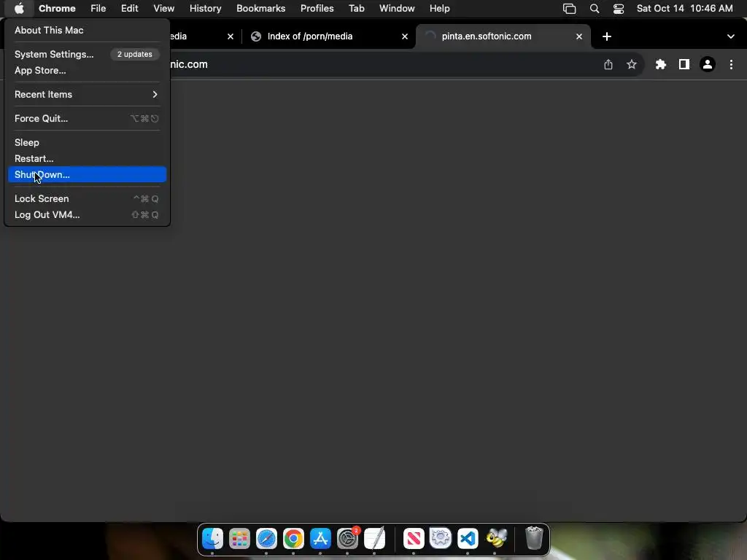Choose Sleep in the Apple menu
The width and height of the screenshot is (747, 560).
[x=87, y=142]
